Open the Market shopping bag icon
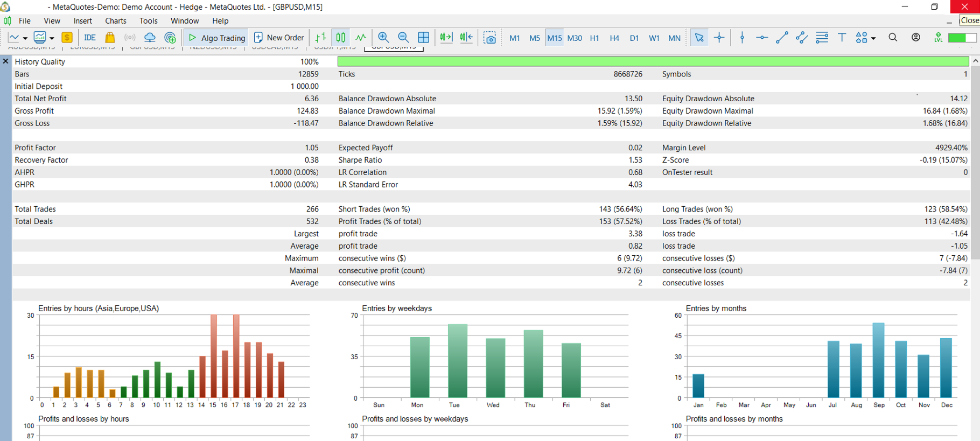Image resolution: width=980 pixels, height=441 pixels. click(110, 38)
